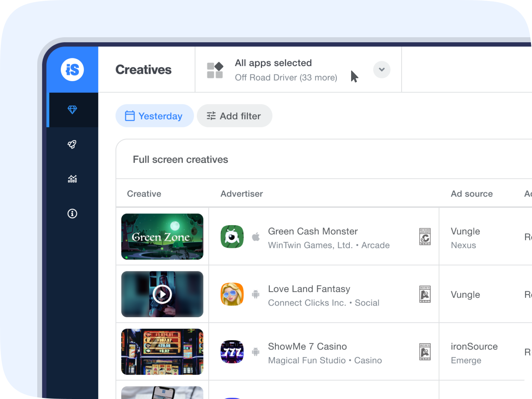Click the apps grid icon in header
Viewport: 532px width, 399px height.
[215, 70]
